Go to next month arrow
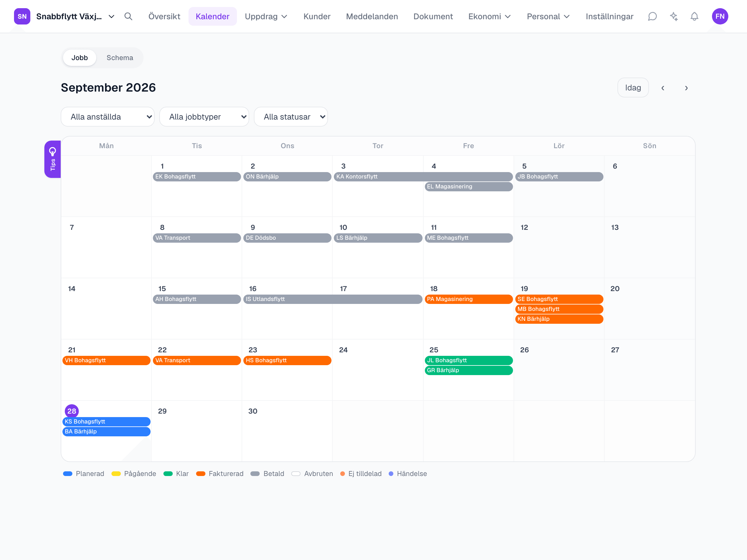 [686, 88]
